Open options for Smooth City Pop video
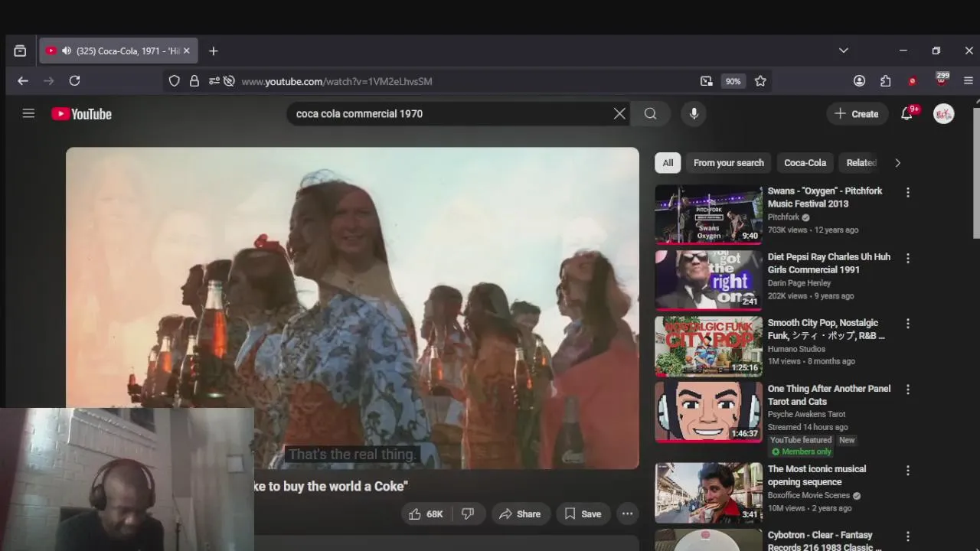 point(908,324)
